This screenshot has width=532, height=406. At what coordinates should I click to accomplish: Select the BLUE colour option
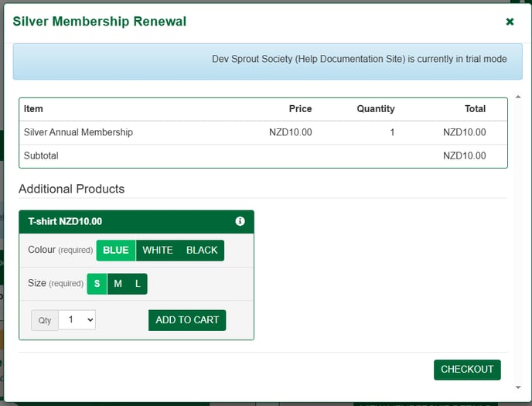click(x=116, y=251)
